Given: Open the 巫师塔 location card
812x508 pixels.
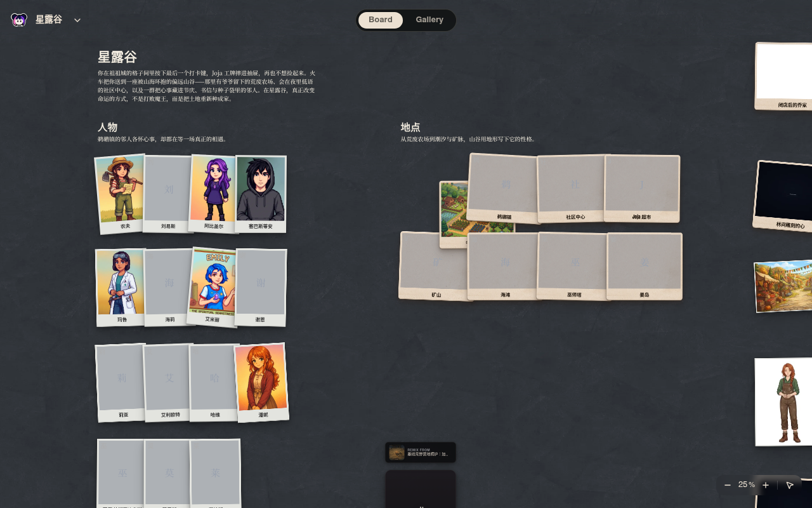Looking at the screenshot, I should click(x=575, y=266).
